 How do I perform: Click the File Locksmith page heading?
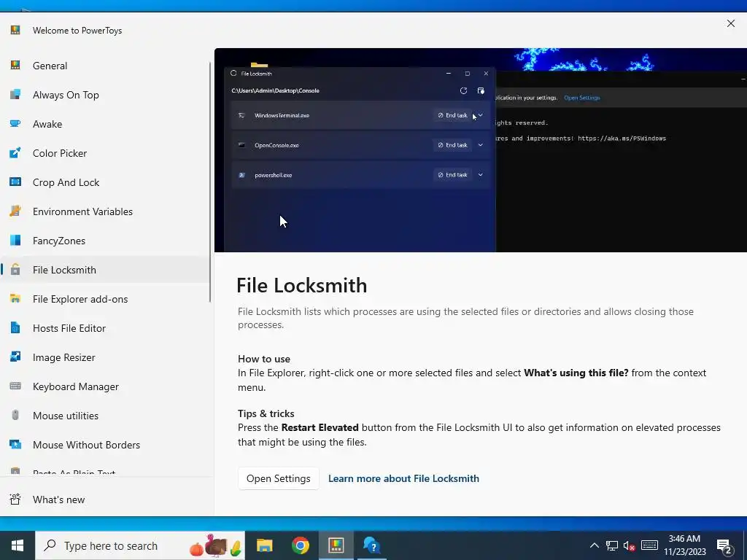click(x=301, y=285)
